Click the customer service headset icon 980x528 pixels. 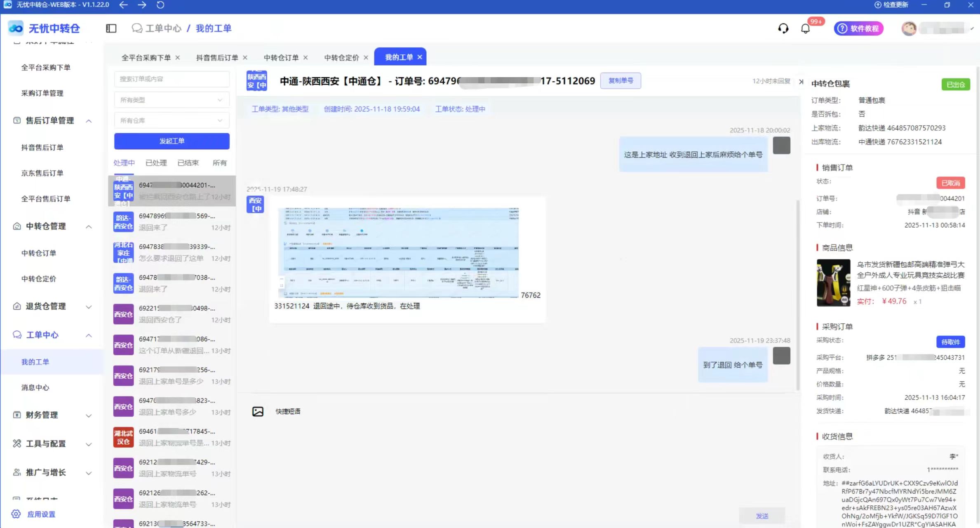pyautogui.click(x=783, y=28)
